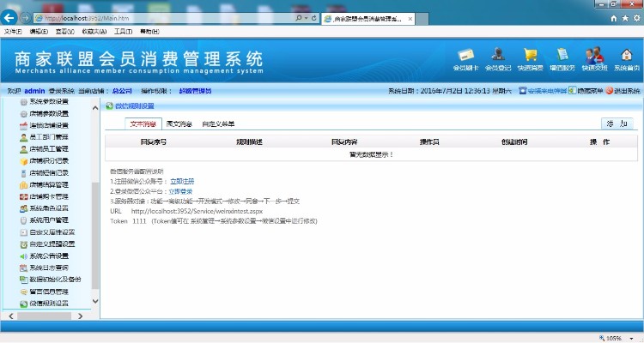Open 快速消费 shopping cart icon
The height and width of the screenshot is (343, 644).
click(x=531, y=60)
